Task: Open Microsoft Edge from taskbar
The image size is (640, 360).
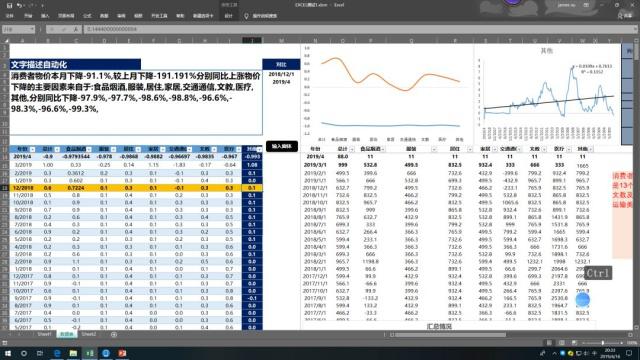Action: [x=57, y=353]
